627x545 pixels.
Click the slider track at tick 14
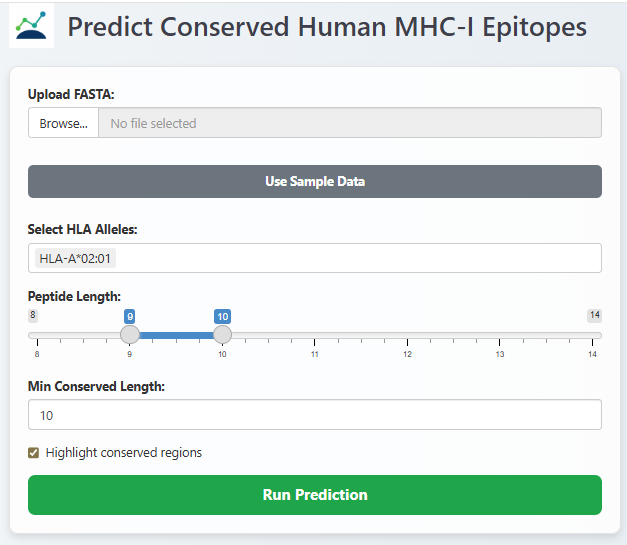pyautogui.click(x=593, y=335)
